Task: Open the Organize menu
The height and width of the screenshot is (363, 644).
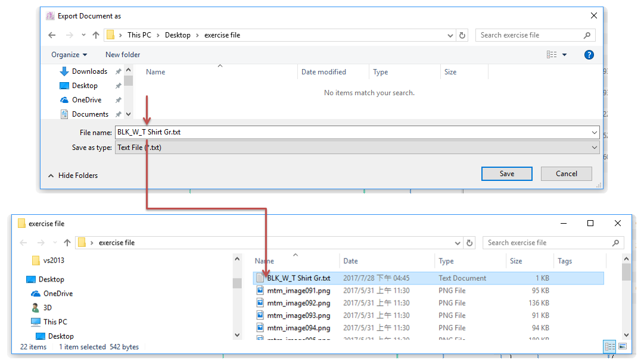Action: point(69,55)
